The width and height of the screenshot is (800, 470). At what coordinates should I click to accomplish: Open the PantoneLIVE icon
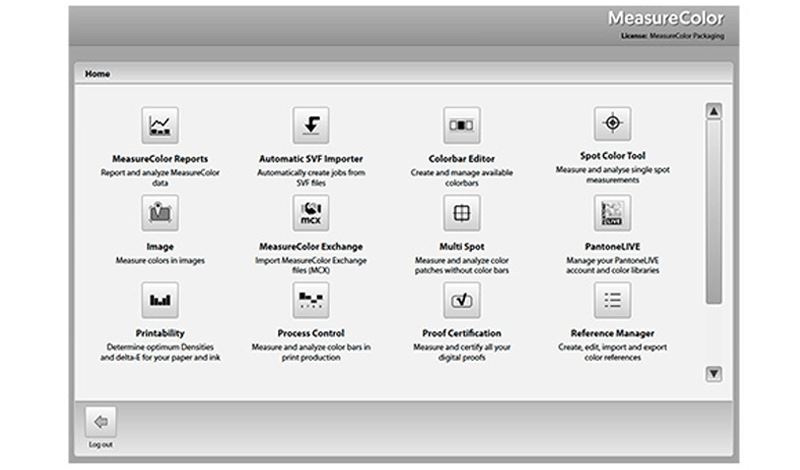coord(612,213)
